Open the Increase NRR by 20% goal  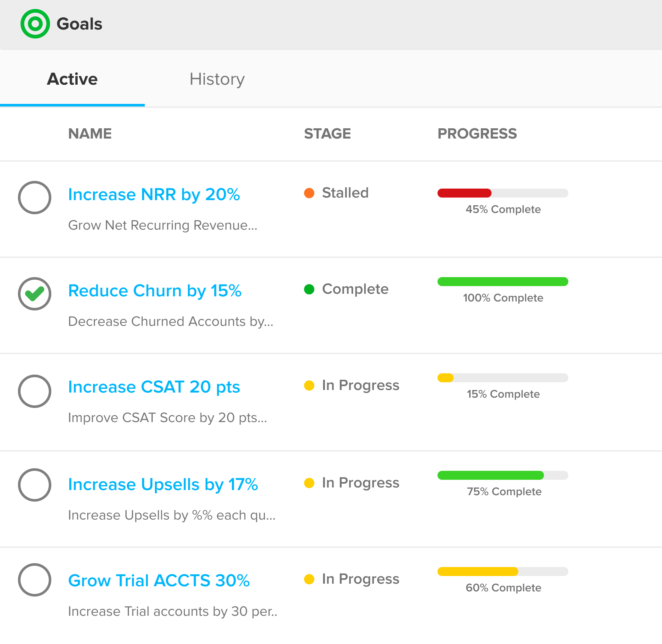154,194
